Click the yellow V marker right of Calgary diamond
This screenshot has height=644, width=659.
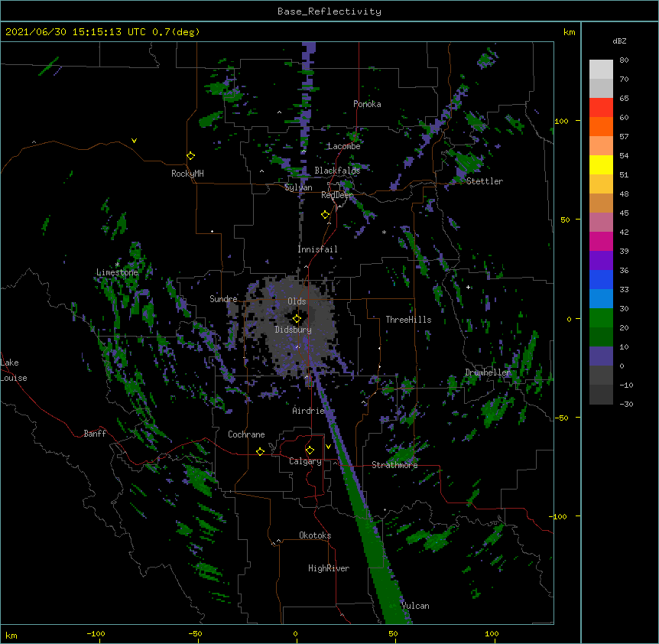click(x=328, y=447)
